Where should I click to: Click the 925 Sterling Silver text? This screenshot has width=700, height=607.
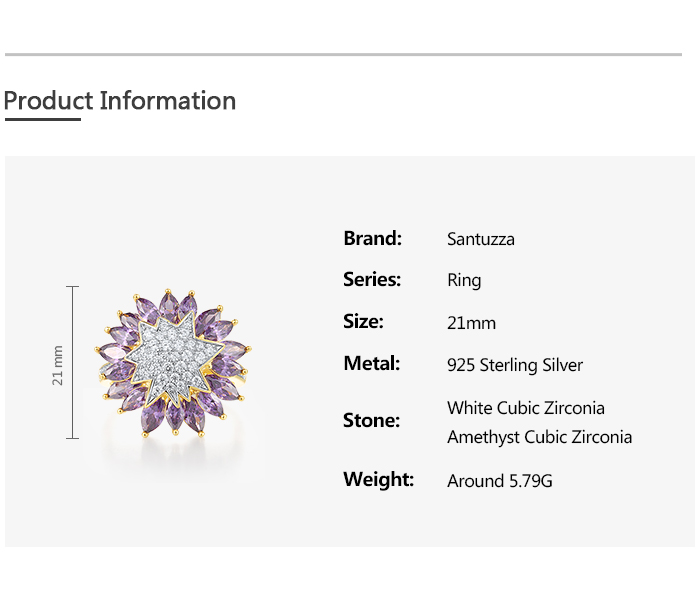515,365
